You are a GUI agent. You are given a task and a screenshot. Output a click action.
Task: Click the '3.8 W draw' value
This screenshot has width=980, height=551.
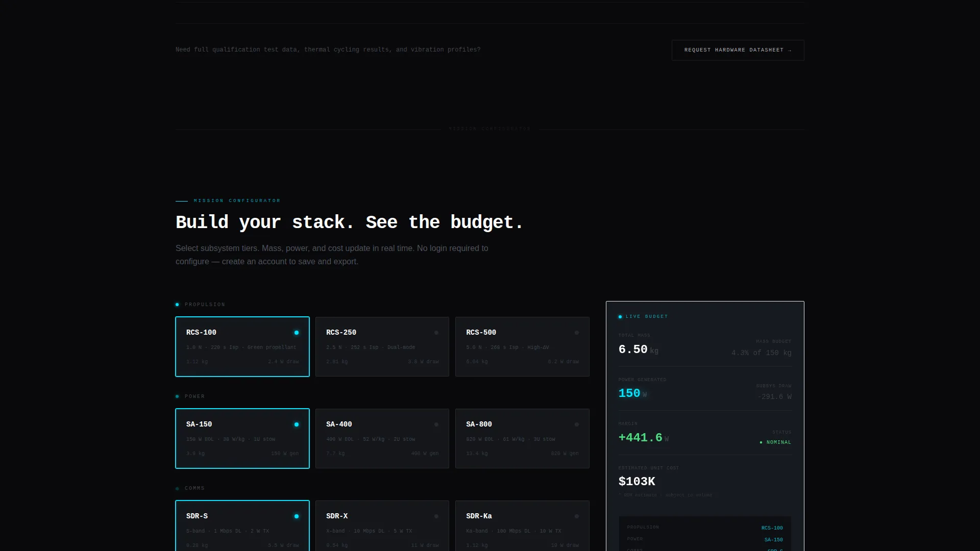(423, 362)
